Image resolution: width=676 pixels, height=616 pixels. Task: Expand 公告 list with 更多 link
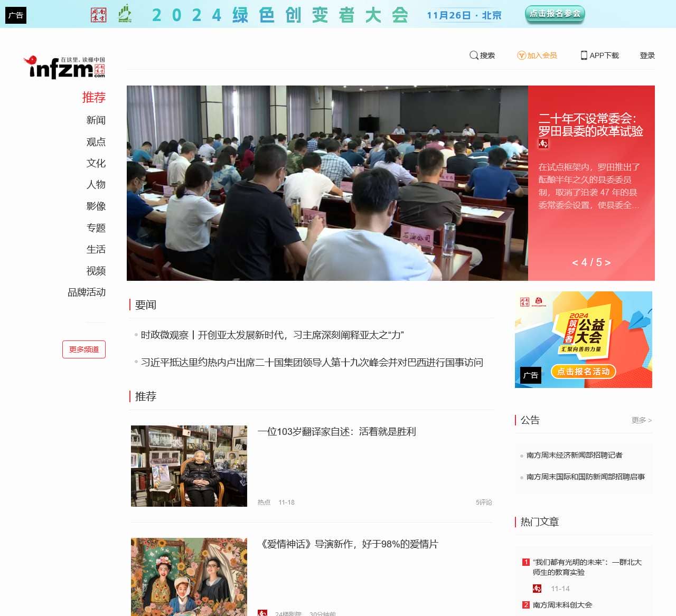pos(641,420)
